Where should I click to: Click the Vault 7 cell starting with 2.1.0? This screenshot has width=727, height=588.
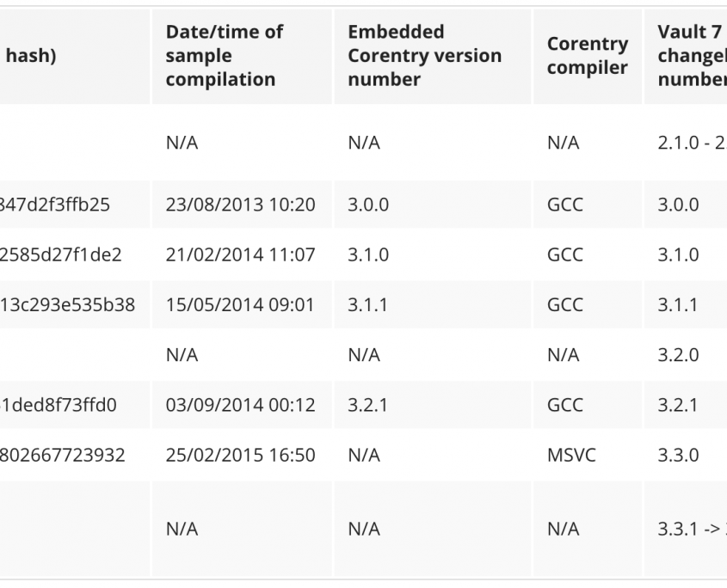pos(690,143)
